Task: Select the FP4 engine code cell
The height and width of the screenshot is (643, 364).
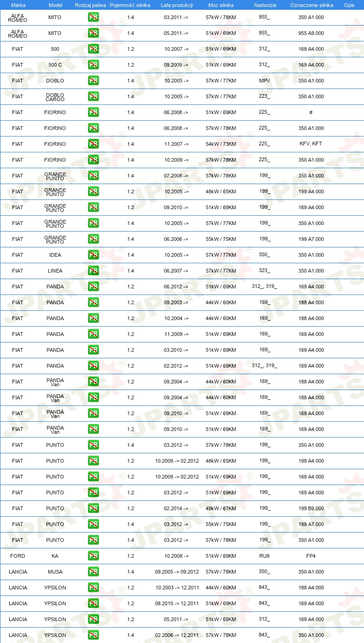Action: [311, 556]
